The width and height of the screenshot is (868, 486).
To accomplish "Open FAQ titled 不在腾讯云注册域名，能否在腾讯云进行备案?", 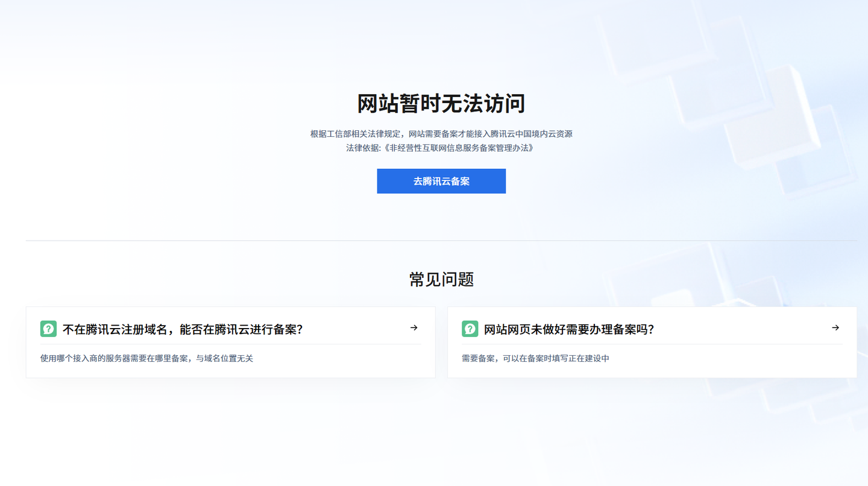I will [x=182, y=330].
